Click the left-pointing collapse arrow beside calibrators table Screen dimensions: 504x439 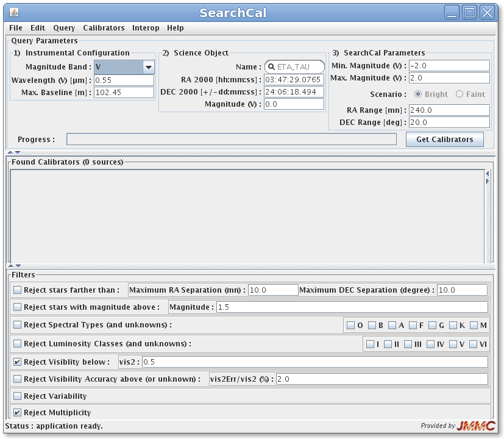tap(488, 174)
